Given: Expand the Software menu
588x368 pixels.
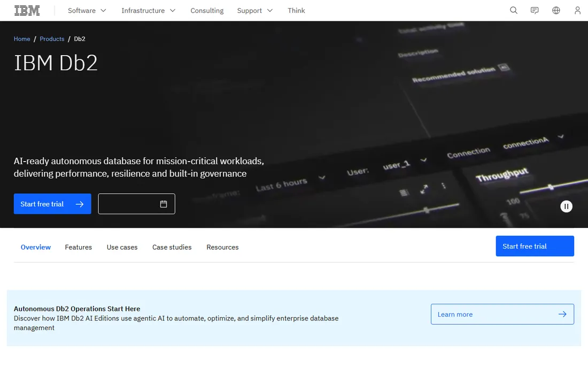Looking at the screenshot, I should pyautogui.click(x=87, y=11).
